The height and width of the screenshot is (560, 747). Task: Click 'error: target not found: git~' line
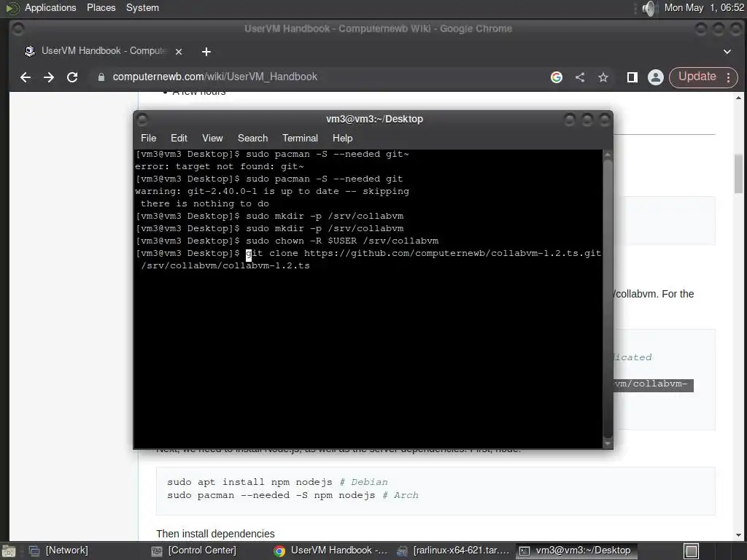220,167
